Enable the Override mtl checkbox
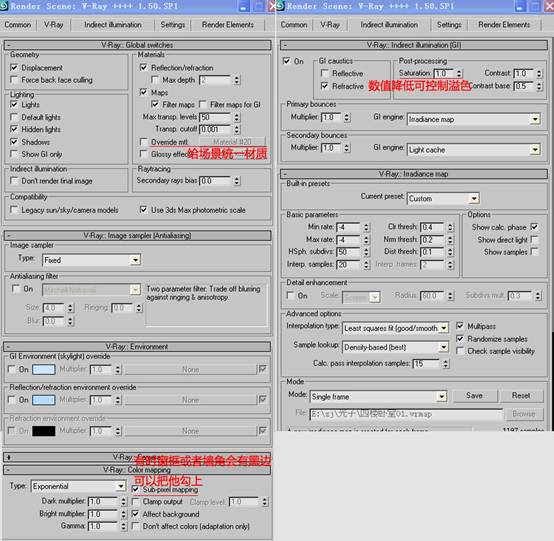554x541 pixels. (x=143, y=142)
